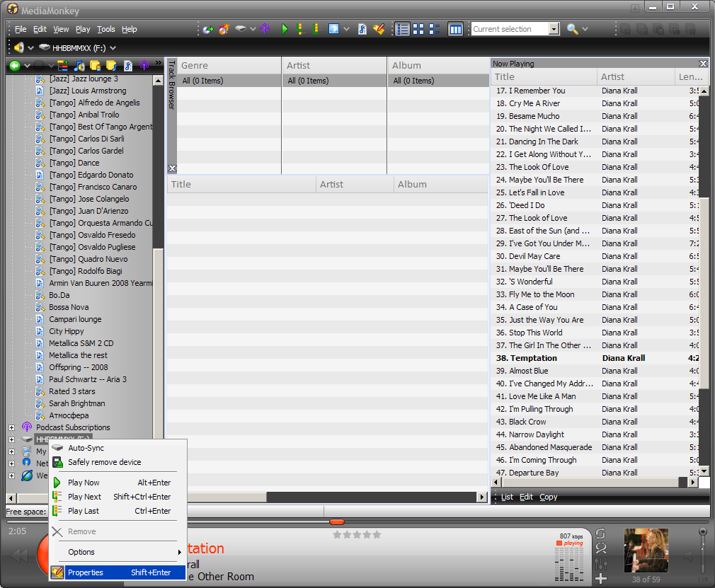Choose Safely remove device in context menu
This screenshot has width=715, height=588.
118,462
